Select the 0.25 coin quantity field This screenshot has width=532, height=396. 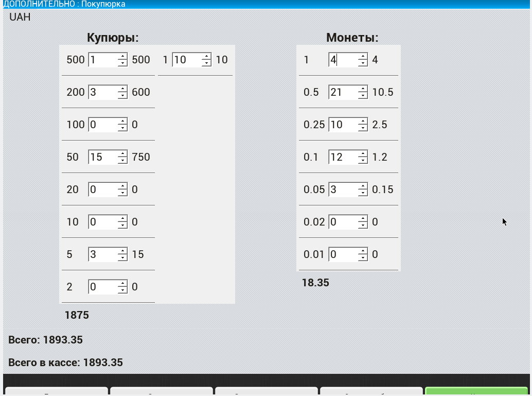click(343, 125)
